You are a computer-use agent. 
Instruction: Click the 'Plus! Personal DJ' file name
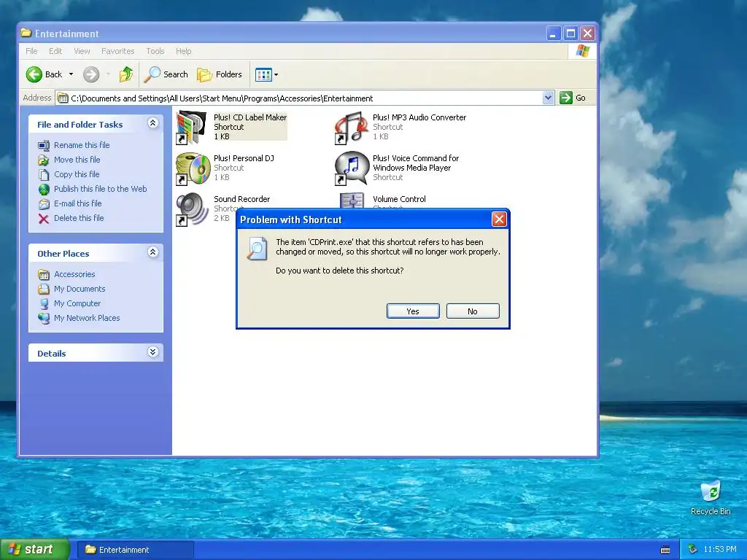click(244, 158)
